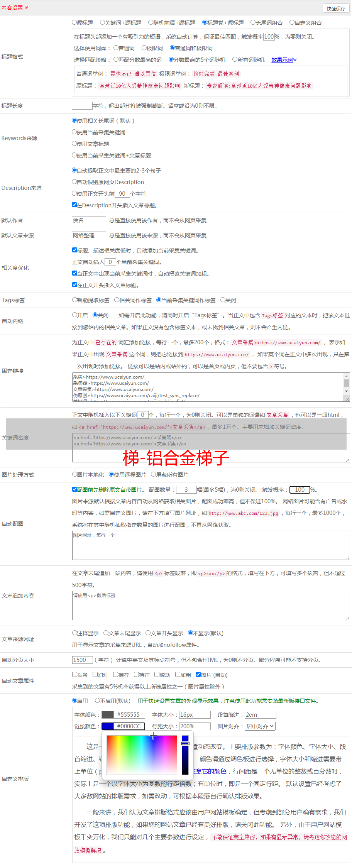
Task: Click the 默认作者 input field
Action: pos(89,220)
